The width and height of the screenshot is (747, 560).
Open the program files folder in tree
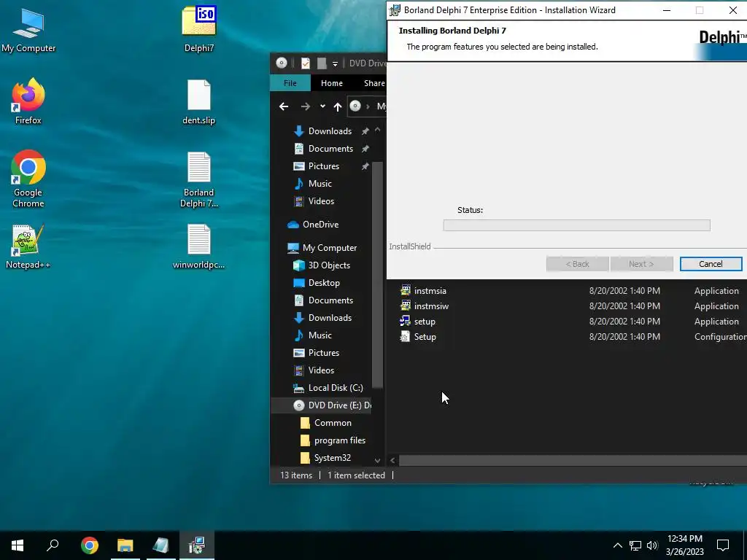pyautogui.click(x=339, y=440)
